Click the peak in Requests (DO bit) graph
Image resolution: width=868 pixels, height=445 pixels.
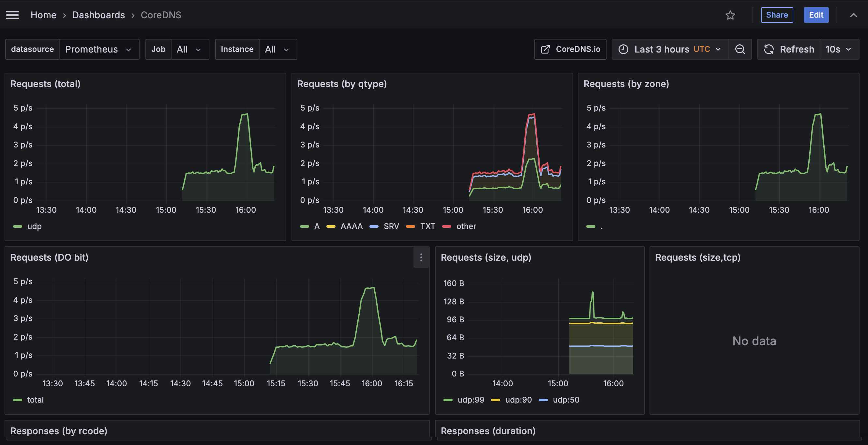click(x=370, y=288)
